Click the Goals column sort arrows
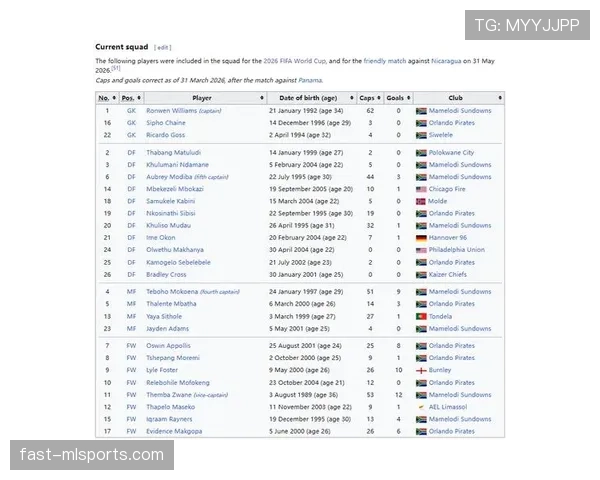600x480 pixels. tap(409, 98)
